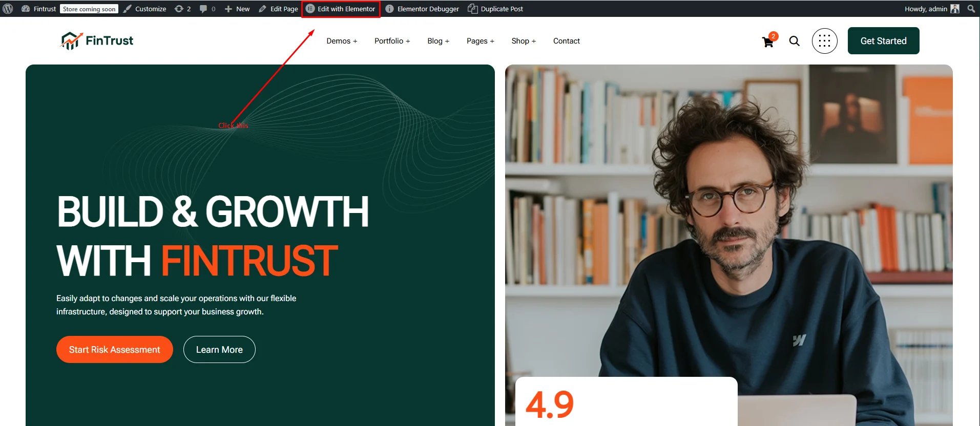Click the admin avatar picture
This screenshot has width=980, height=426.
click(955, 9)
